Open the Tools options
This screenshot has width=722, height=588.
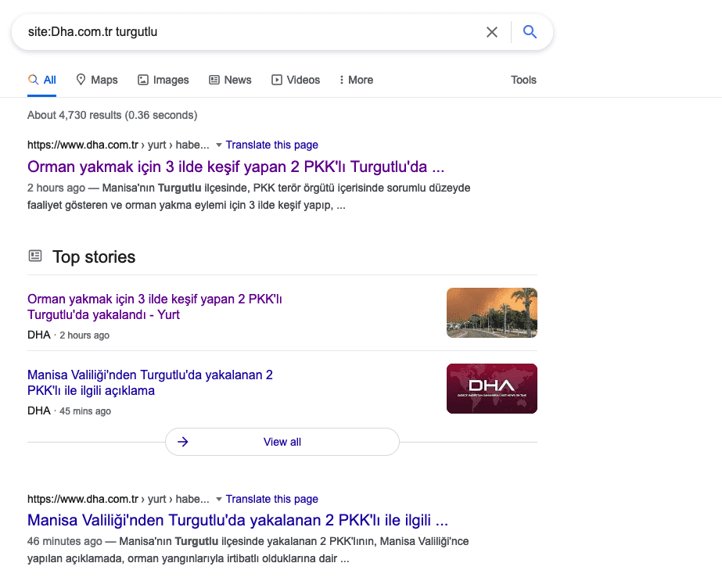[523, 80]
